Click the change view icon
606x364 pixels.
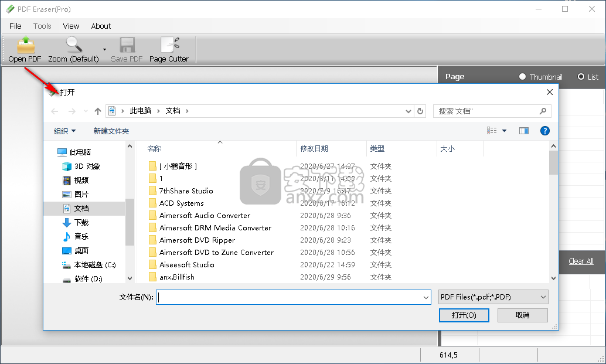click(x=492, y=131)
